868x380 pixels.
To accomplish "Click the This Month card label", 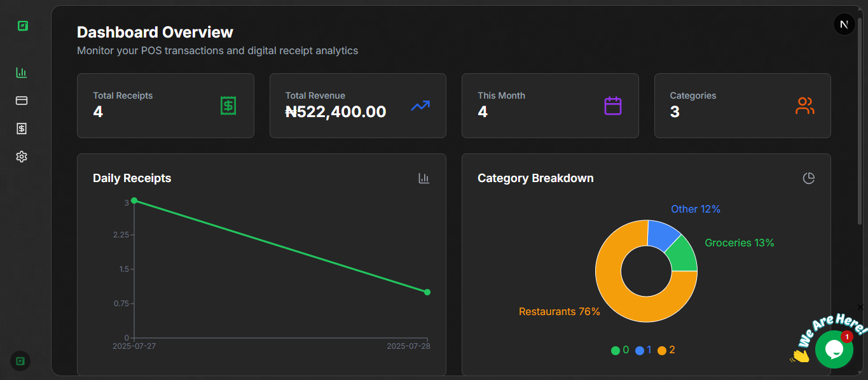I will [501, 95].
